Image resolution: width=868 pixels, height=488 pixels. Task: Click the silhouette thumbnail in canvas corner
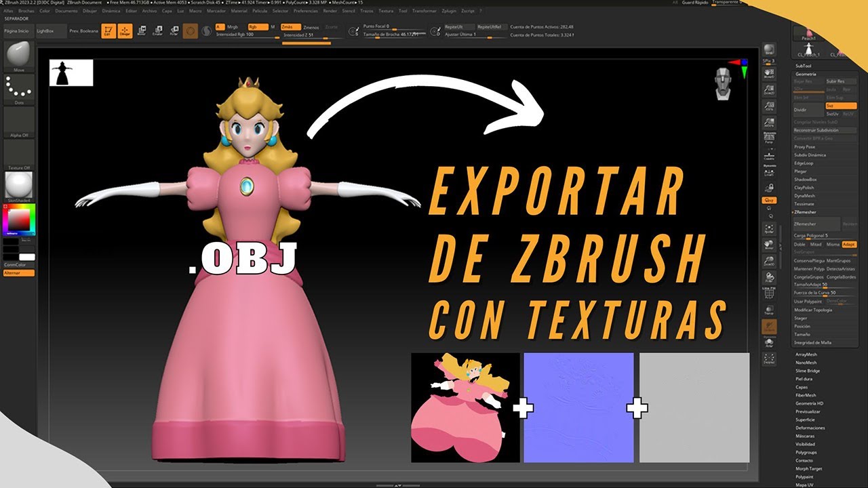click(71, 73)
